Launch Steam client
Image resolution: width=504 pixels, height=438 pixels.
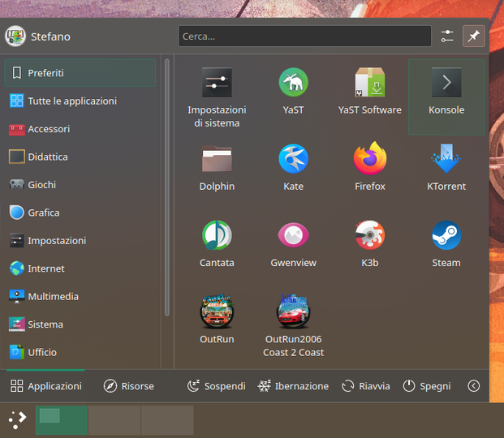pyautogui.click(x=446, y=244)
